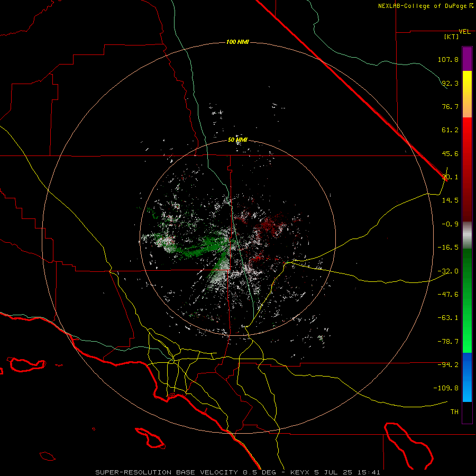Click the -78.7 velocity scale value
This screenshot has width=476, height=476.
click(x=448, y=342)
